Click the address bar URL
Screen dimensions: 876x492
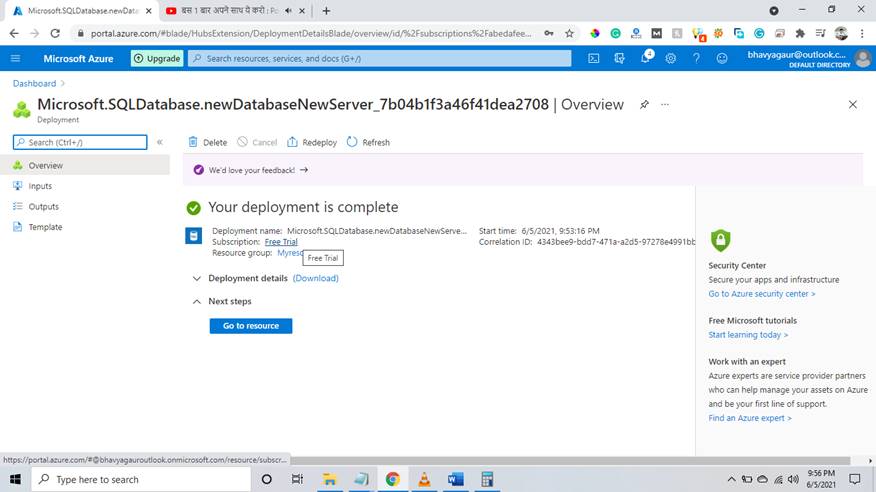[x=311, y=34]
